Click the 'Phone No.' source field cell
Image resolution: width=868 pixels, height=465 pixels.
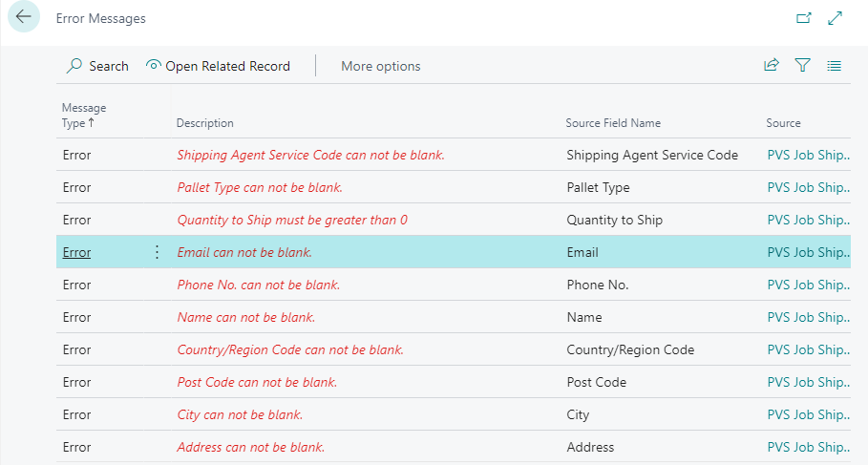click(598, 285)
